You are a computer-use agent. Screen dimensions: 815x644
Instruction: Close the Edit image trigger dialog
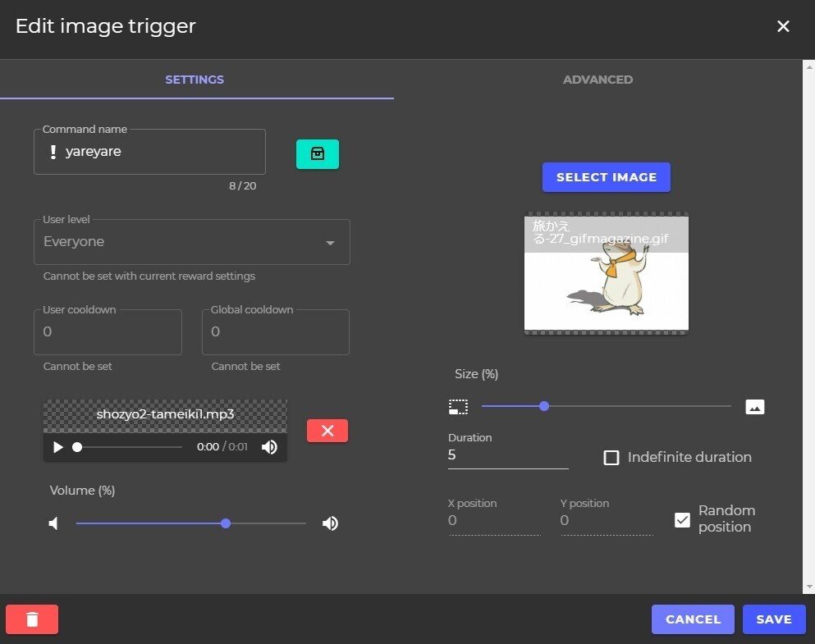[783, 26]
